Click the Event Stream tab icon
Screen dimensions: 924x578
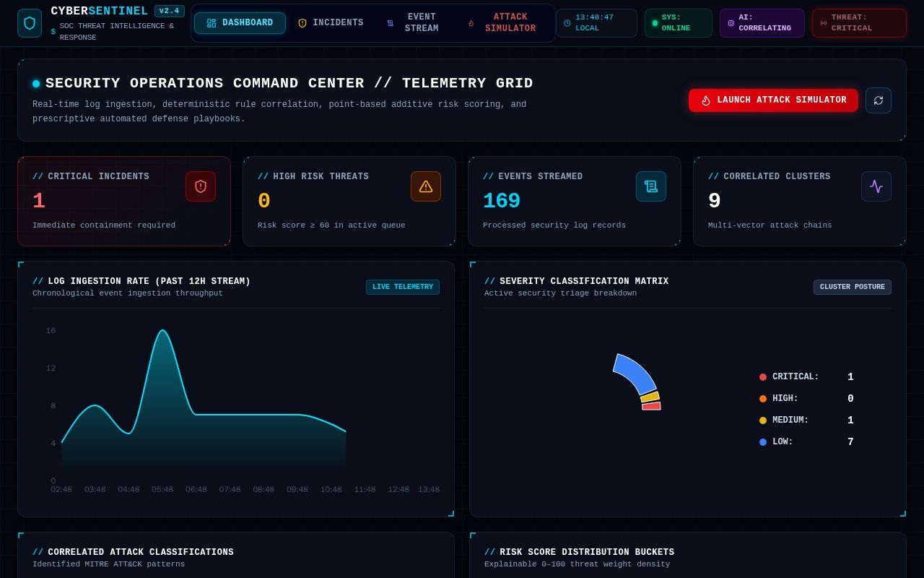(x=391, y=23)
